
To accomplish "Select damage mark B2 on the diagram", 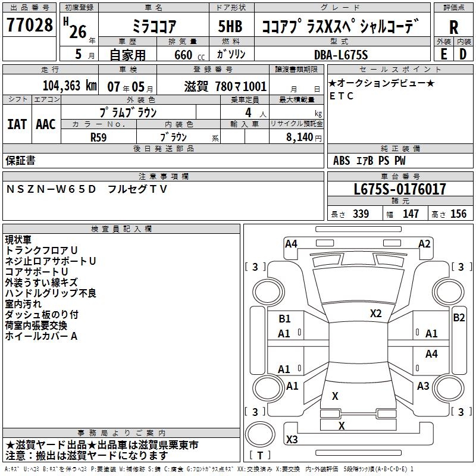I will click(459, 318).
